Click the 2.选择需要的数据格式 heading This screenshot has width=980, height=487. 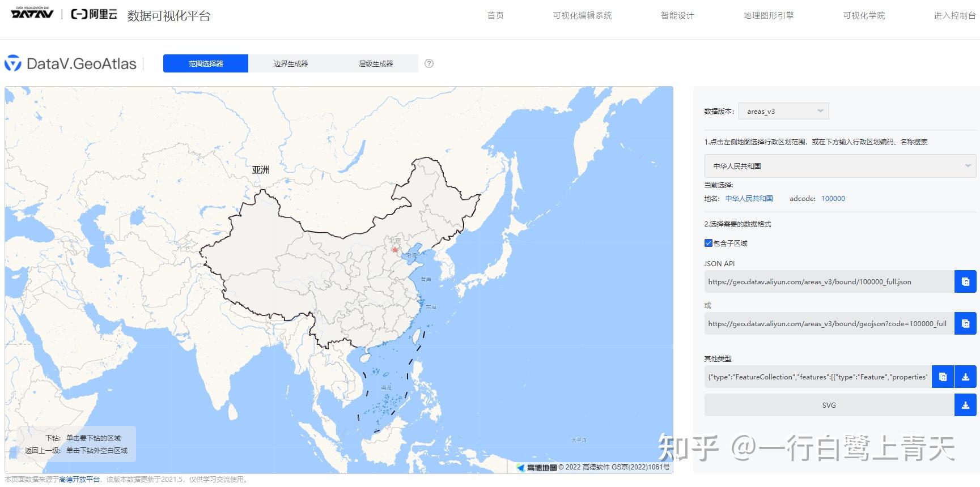[737, 224]
